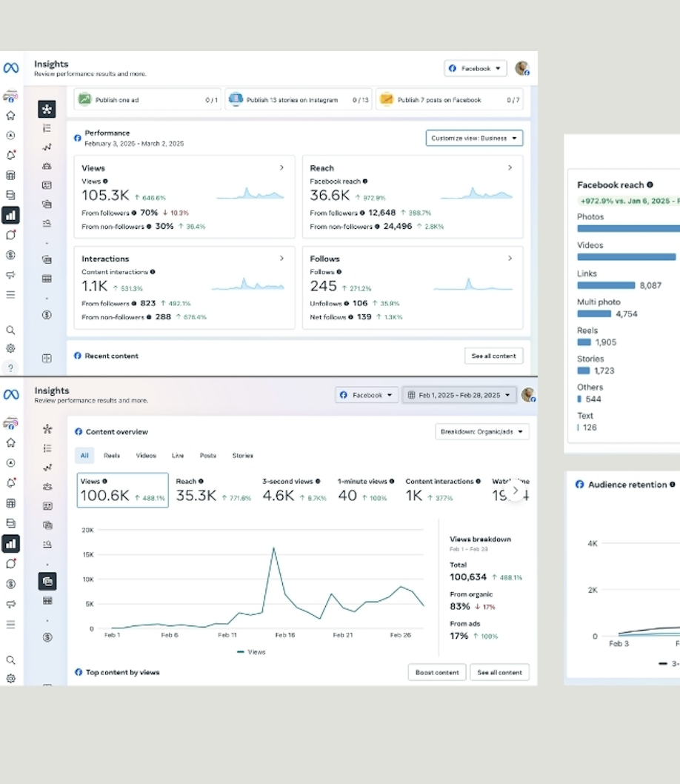Screen dimensions: 680x784
Task: Click the metrics carousel next arrow
Action: (515, 491)
